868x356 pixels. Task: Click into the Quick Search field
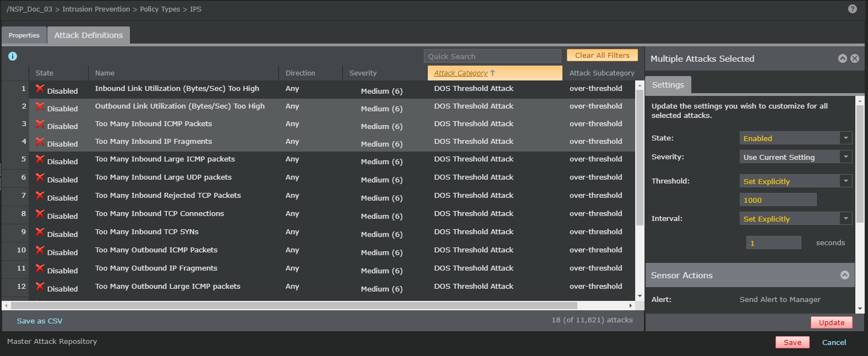[493, 56]
